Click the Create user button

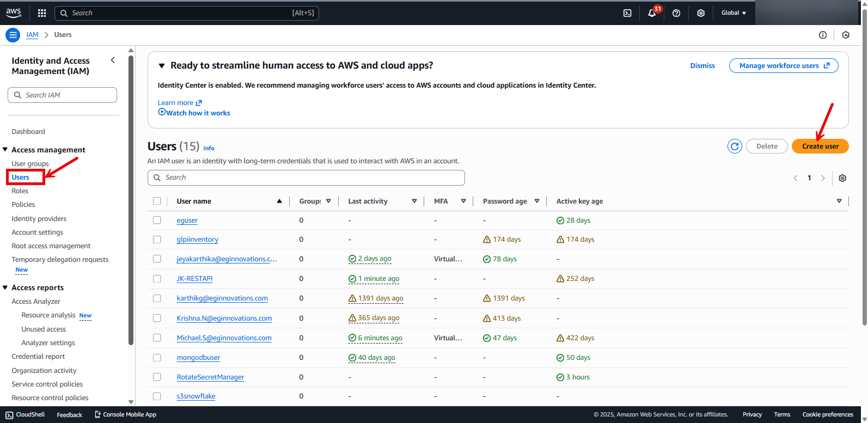[x=820, y=146]
